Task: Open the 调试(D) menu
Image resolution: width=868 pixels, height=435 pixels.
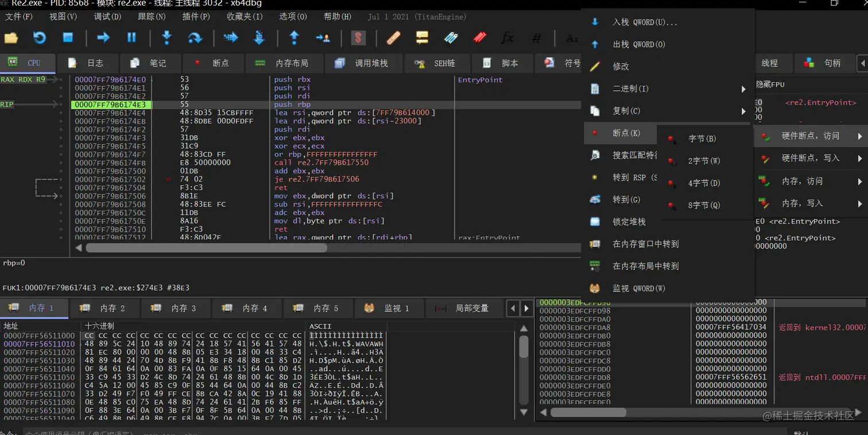Action: (x=107, y=17)
